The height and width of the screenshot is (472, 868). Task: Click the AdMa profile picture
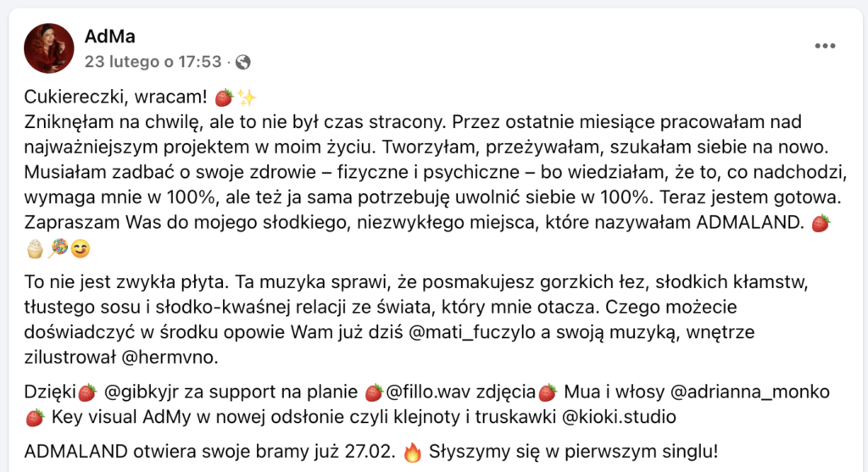point(48,48)
